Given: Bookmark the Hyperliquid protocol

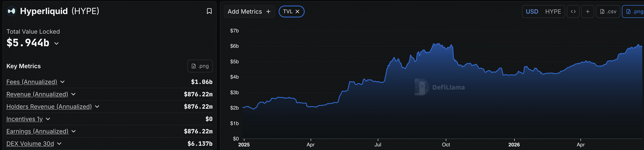Looking at the screenshot, I should click(209, 11).
